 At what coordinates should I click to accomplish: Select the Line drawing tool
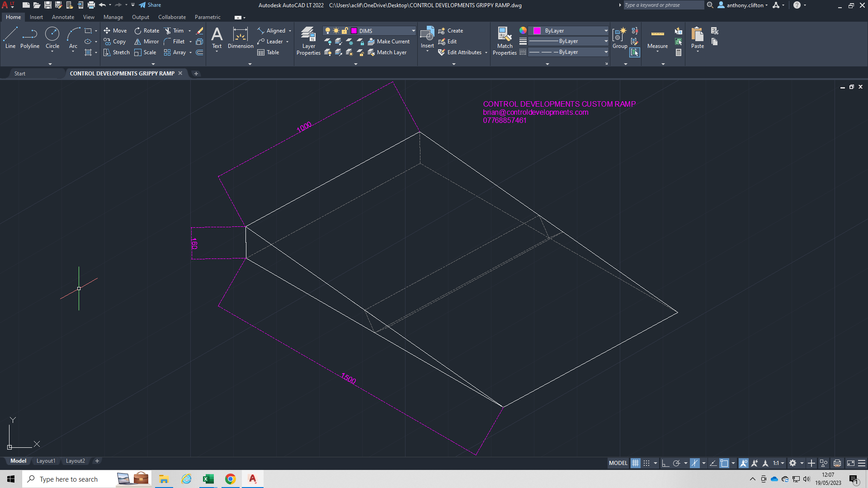click(10, 38)
